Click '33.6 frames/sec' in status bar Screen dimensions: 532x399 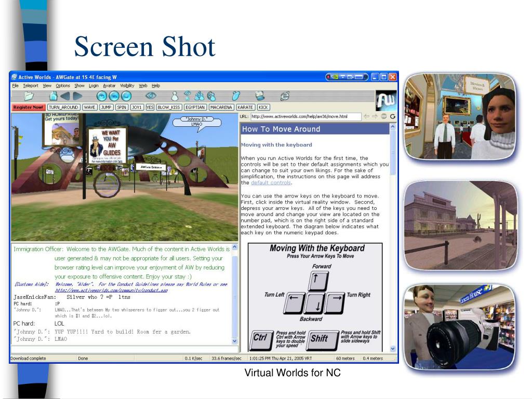(x=227, y=358)
